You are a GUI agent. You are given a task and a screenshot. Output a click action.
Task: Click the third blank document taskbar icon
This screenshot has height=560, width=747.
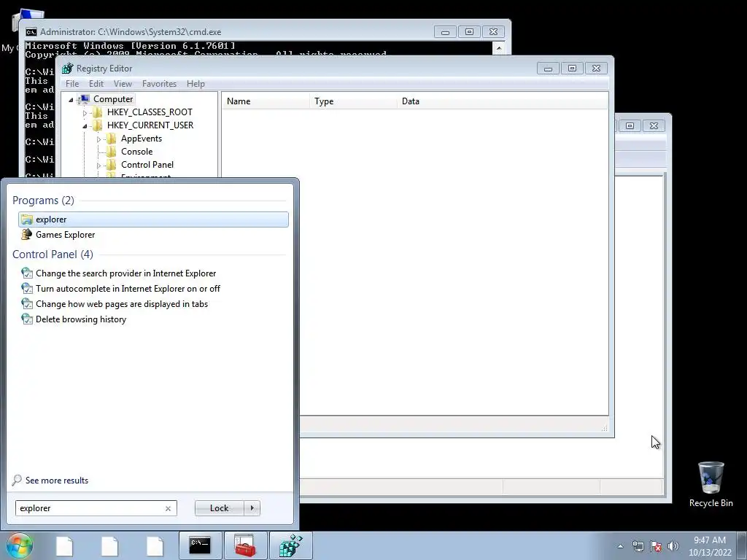click(x=155, y=545)
